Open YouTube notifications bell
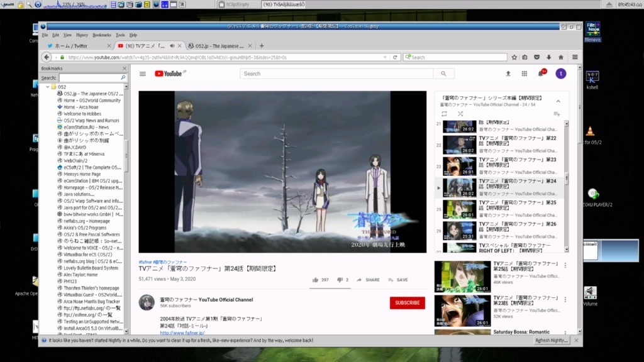 click(541, 74)
